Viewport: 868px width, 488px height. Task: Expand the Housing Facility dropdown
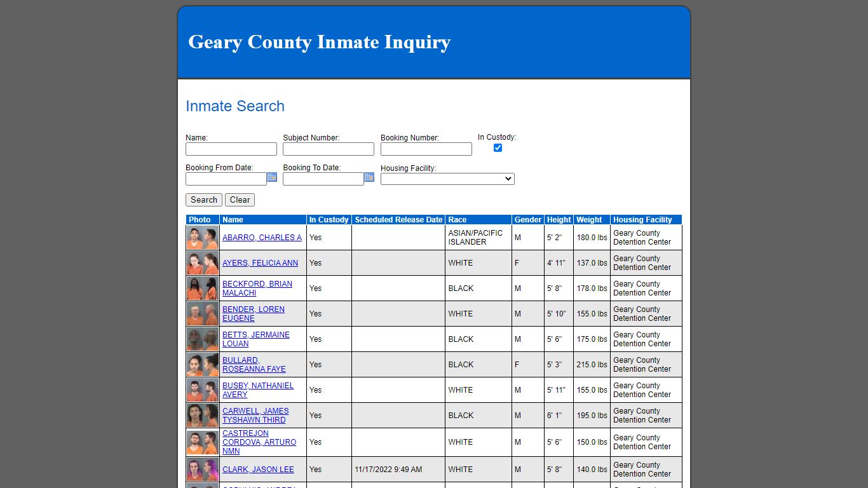(x=447, y=179)
